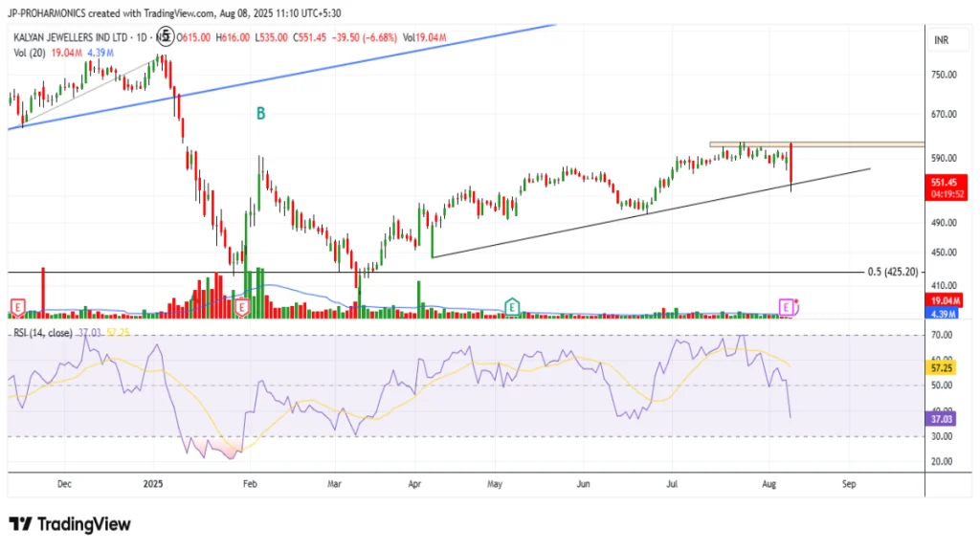Click the Jun label on time axis

click(x=583, y=484)
